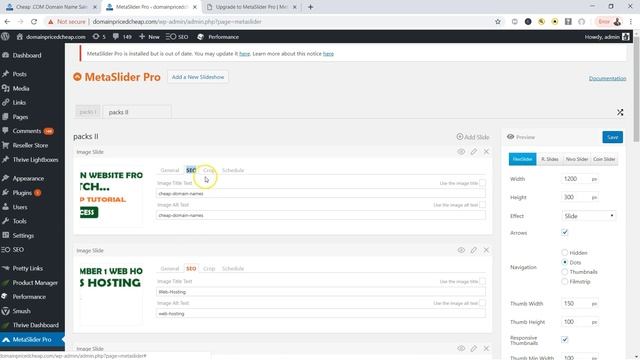Image resolution: width=640 pixels, height=360 pixels.
Task: Select Filmstrip navigation option
Action: 564,282
